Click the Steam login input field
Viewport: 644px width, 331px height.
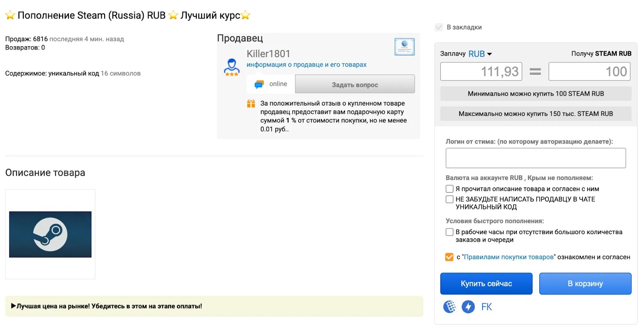pyautogui.click(x=536, y=158)
